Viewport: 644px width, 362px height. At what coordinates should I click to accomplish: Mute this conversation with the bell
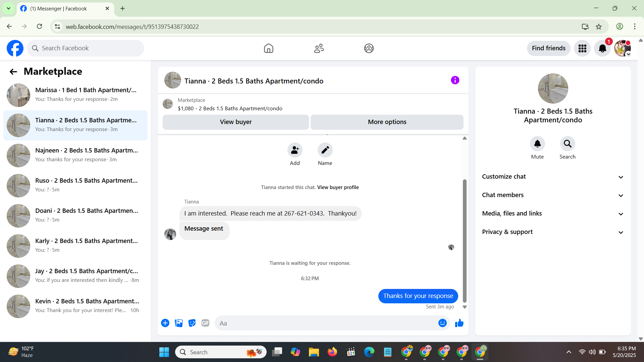coord(537,144)
